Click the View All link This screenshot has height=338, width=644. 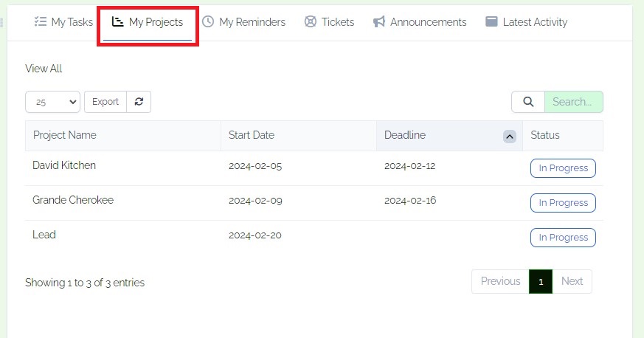[x=44, y=69]
